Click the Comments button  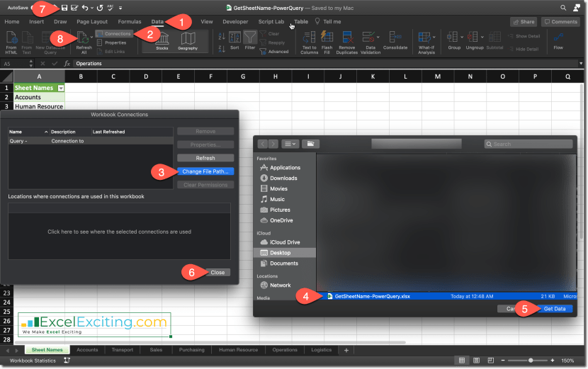[561, 22]
